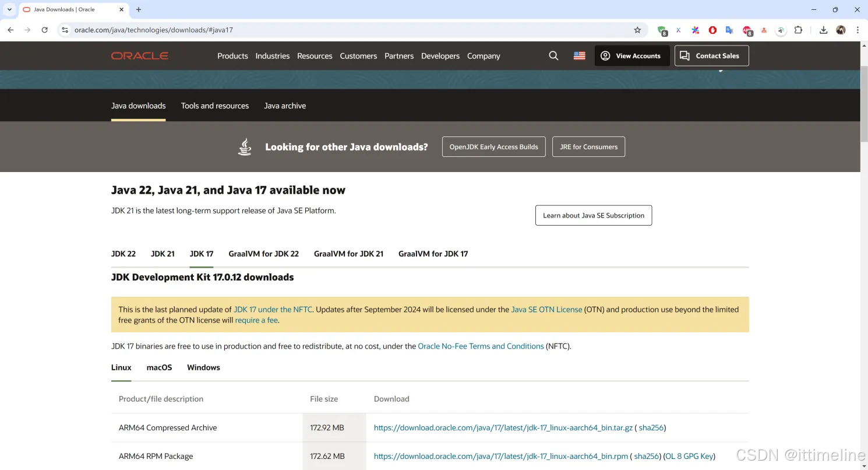The height and width of the screenshot is (470, 868).
Task: Download jdk-17_linux-aarch64_bin.tar.gz link
Action: [503, 427]
